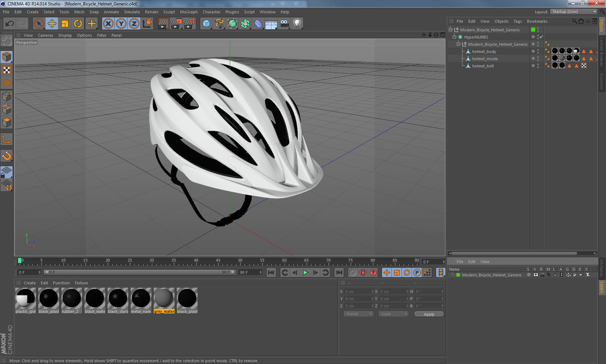This screenshot has height=364, width=606.
Task: Go to start of animation
Action: point(271,272)
